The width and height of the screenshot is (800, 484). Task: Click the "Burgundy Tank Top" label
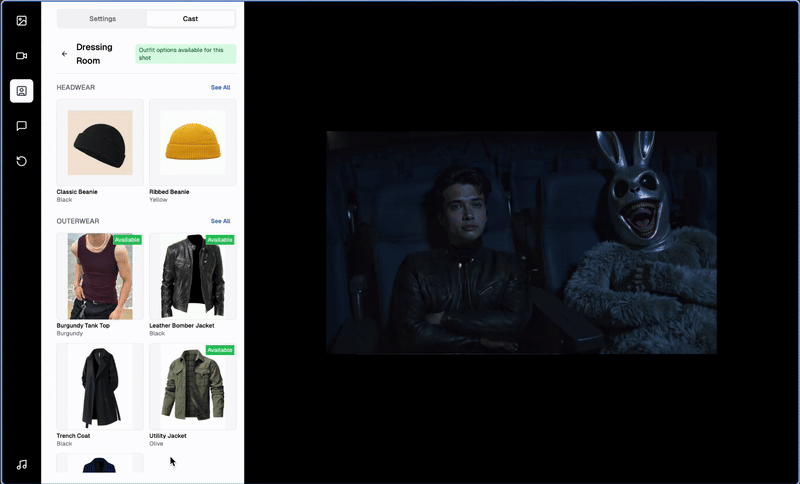click(83, 325)
